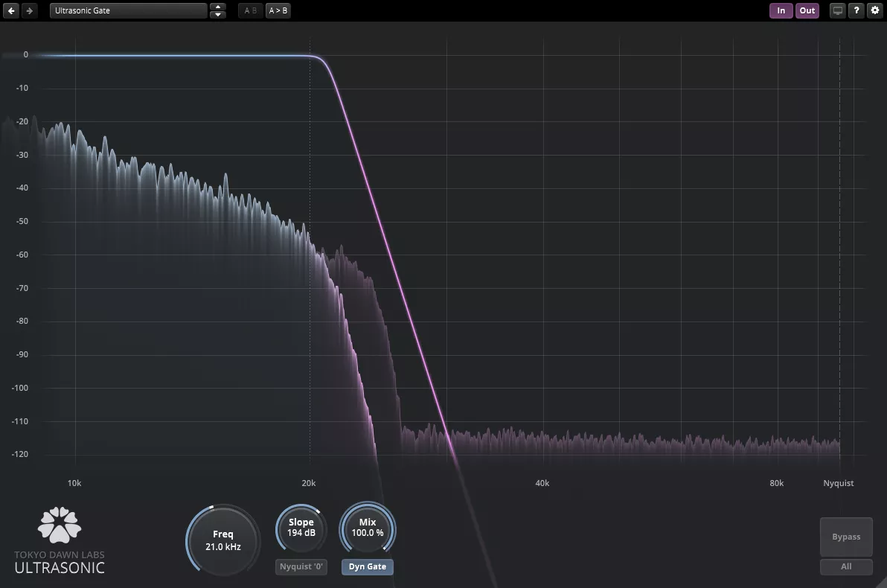Click the Freq 21.0 kHz knob
The width and height of the screenshot is (887, 588).
point(222,540)
